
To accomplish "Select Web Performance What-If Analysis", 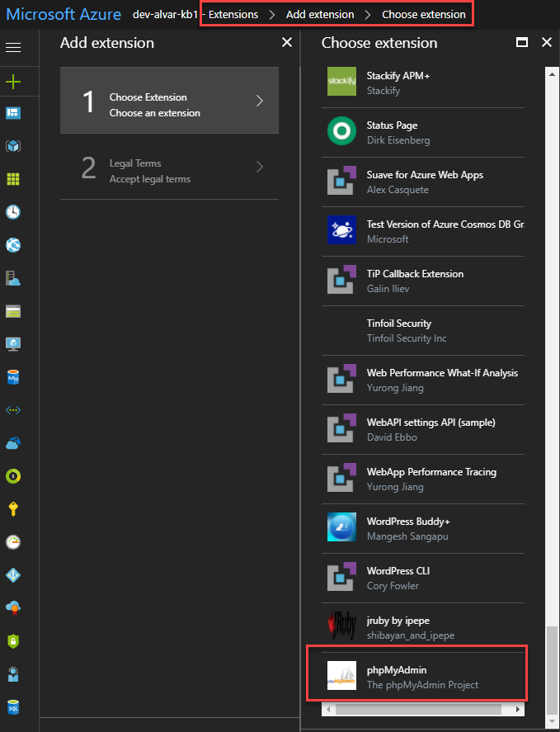I will click(x=423, y=380).
